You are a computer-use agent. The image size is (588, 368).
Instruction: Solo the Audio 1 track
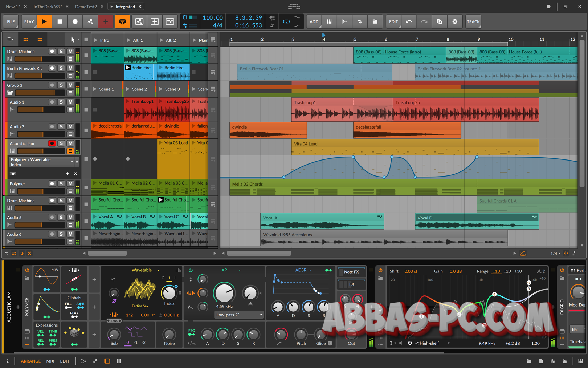61,102
